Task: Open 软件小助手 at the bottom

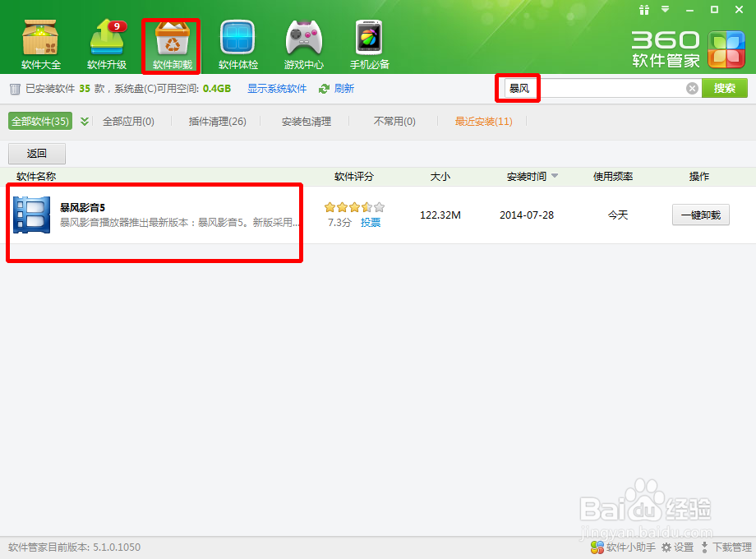Action: click(x=622, y=547)
